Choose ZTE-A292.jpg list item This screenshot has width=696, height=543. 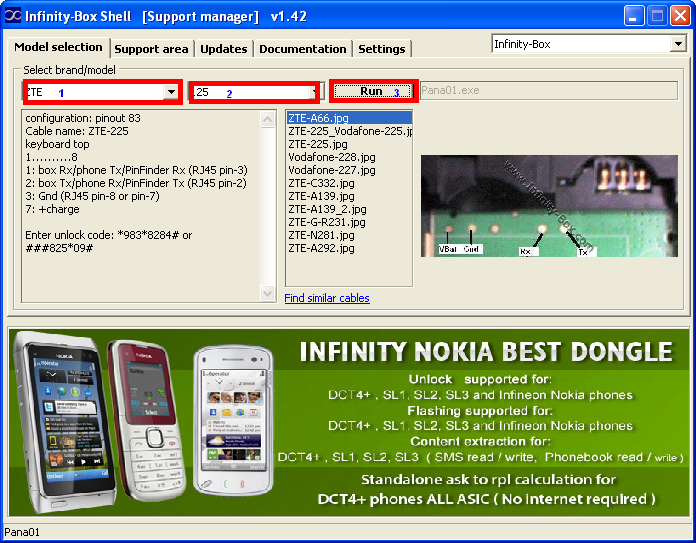point(349,248)
